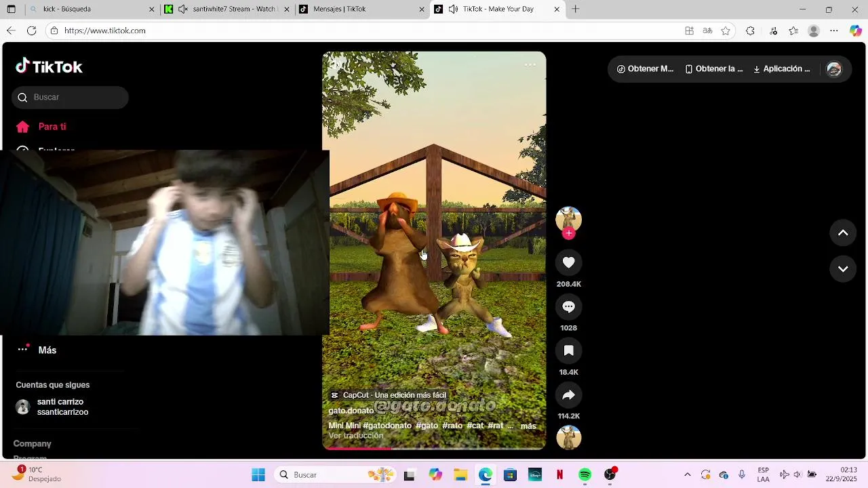Expand the Company footer section
The height and width of the screenshot is (488, 868).
point(32,443)
